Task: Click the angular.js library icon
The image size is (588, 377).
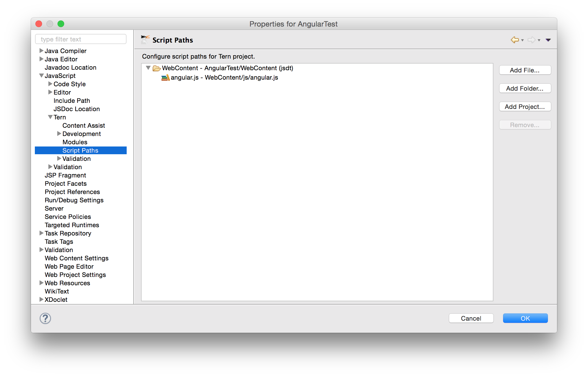Action: pos(165,78)
